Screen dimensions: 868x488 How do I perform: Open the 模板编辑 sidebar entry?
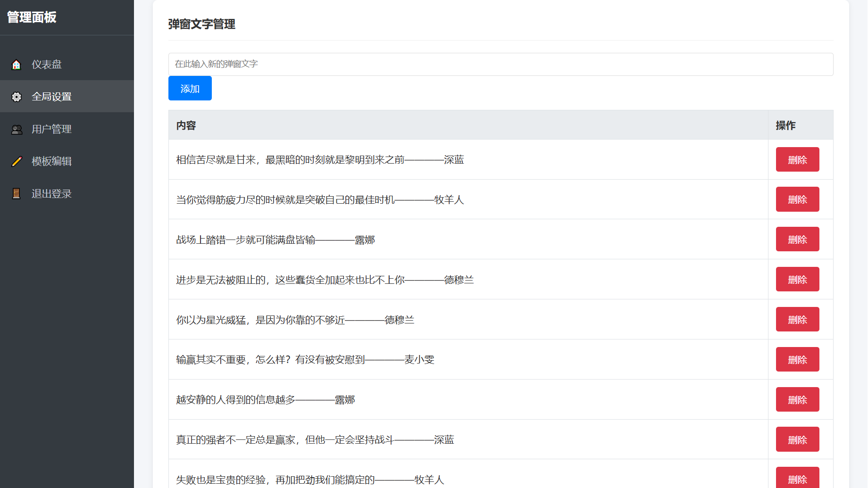(51, 161)
